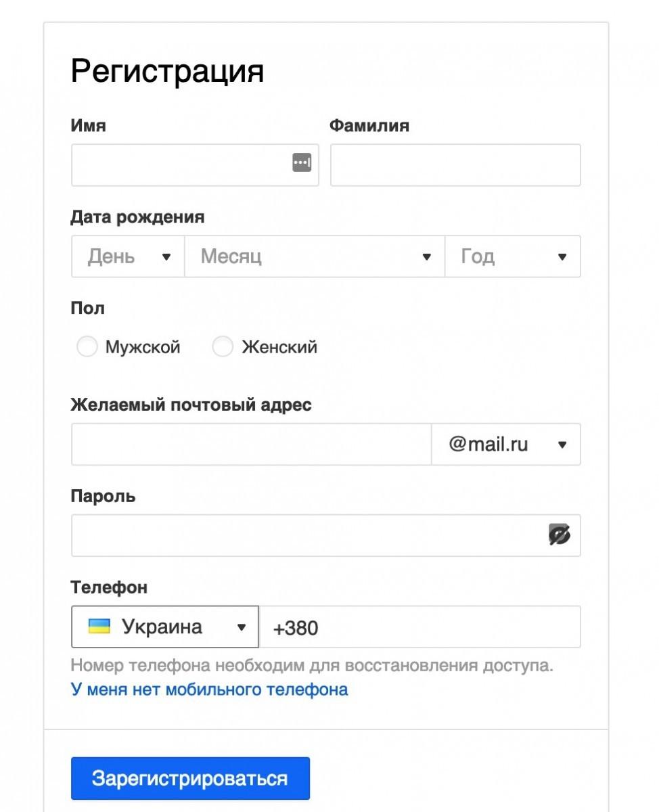Click the Месяц dropdown arrow
659x812 pixels.
coord(427,257)
